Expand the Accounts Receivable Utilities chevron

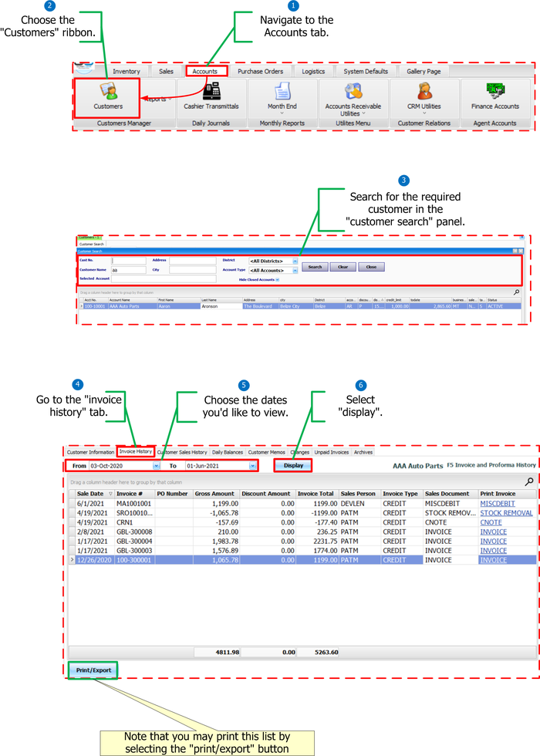363,114
